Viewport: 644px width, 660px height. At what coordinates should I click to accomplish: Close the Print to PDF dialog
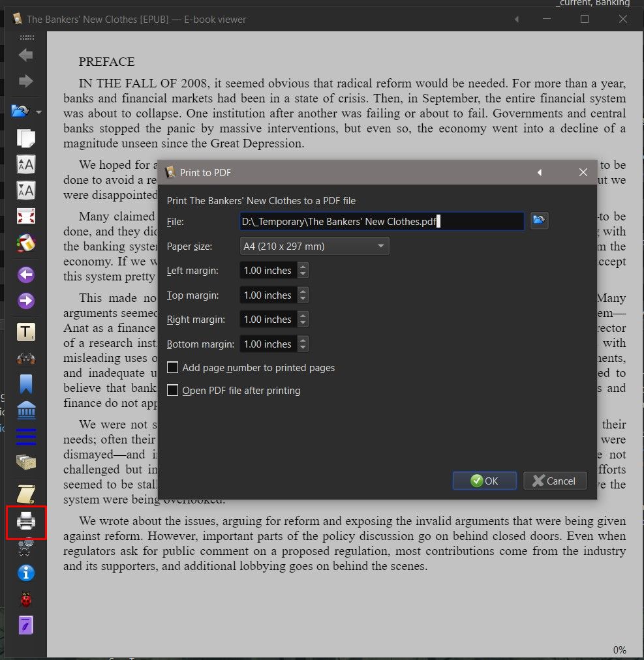pyautogui.click(x=583, y=172)
